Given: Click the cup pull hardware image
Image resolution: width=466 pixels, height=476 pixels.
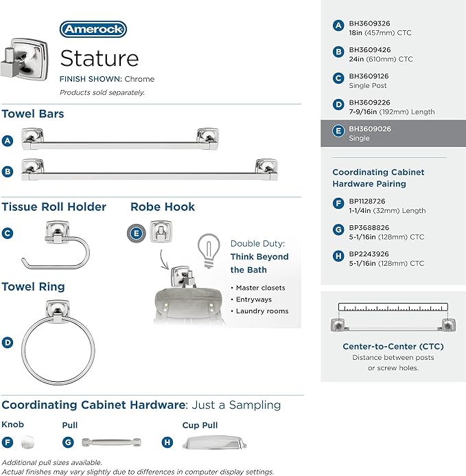Looking at the screenshot, I should tap(215, 442).
